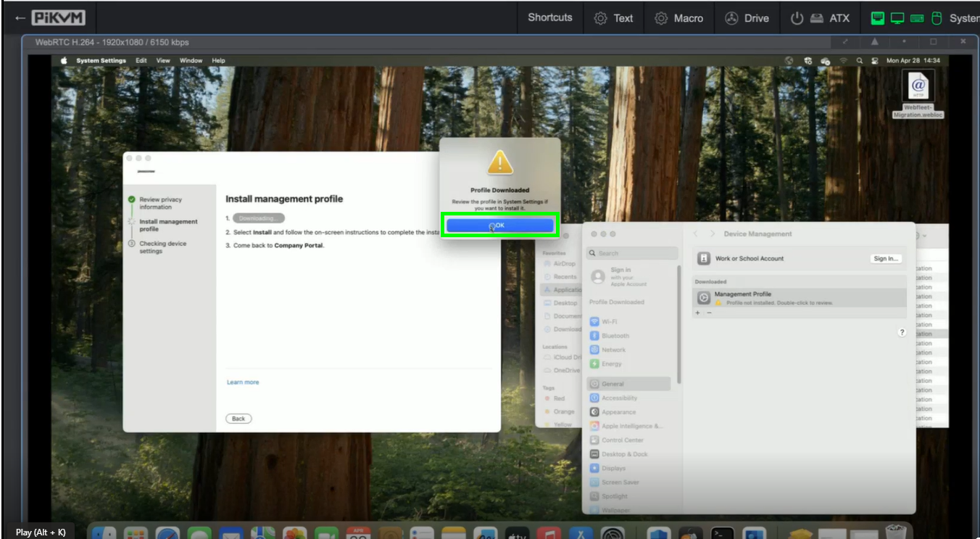Image resolution: width=980 pixels, height=539 pixels.
Task: Go back to the PiKVM main page
Action: pos(50,18)
